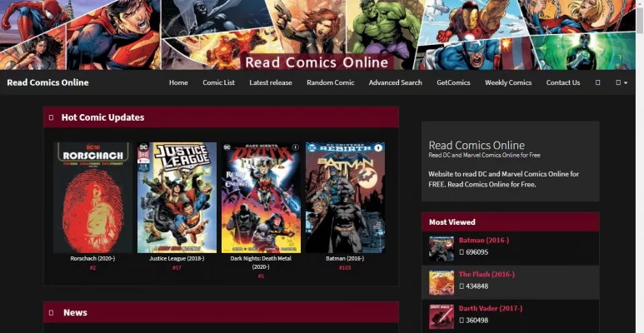Open Batman issue #103 link
This screenshot has height=333, width=644.
[345, 267]
